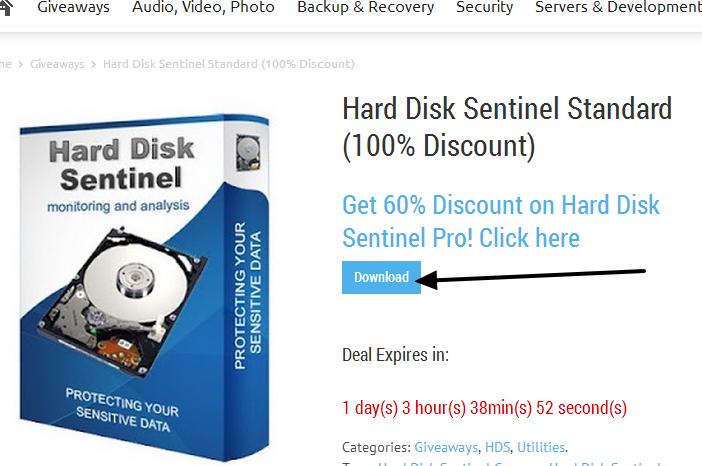Follow the Get 60% Discount on Pro link
This screenshot has height=466, width=702.
pyautogui.click(x=501, y=222)
